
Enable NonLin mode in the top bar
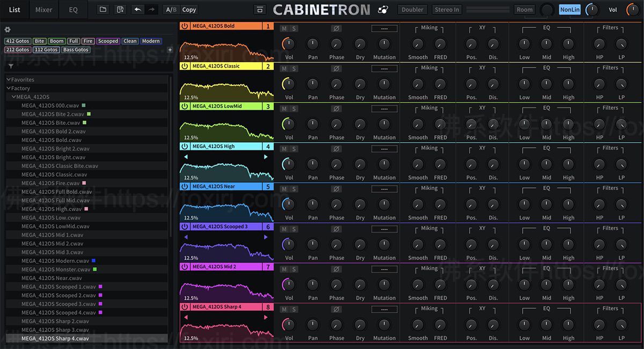pos(569,9)
